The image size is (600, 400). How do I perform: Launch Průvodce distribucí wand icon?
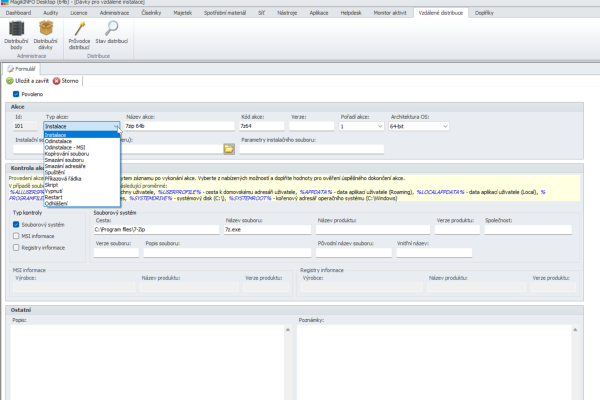(x=80, y=29)
